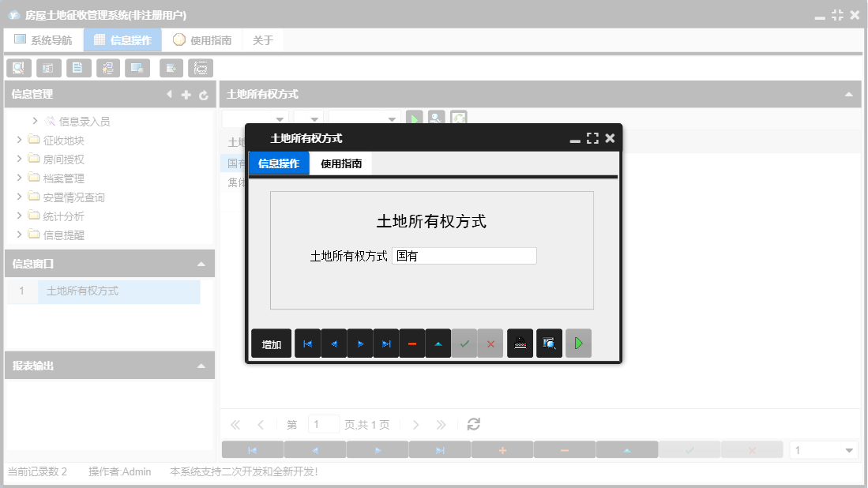This screenshot has height=488, width=868.
Task: Select 土地所有权方式 in the 信息窗口 list
Action: click(118, 291)
